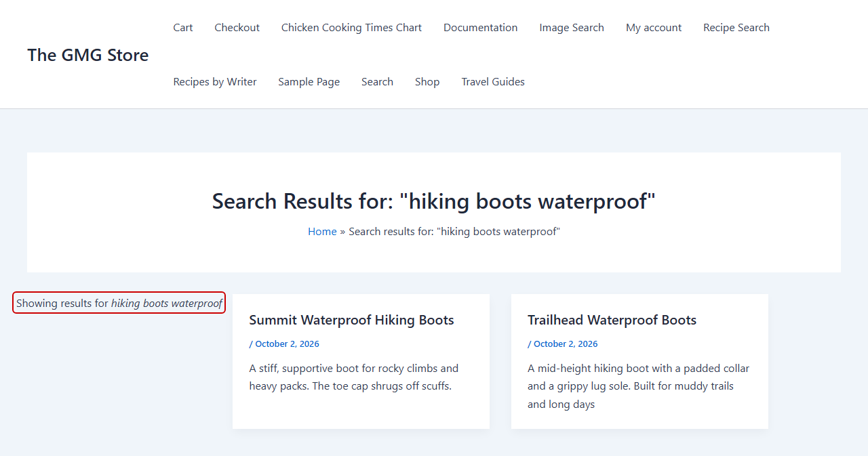
Task: Open Summit Waterproof Hiking Boots result
Action: (x=351, y=320)
